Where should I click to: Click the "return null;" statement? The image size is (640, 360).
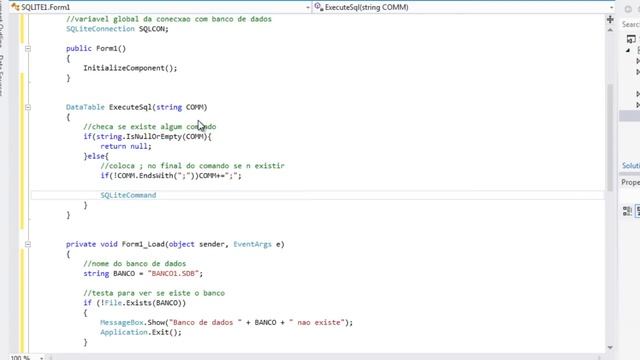tap(126, 147)
